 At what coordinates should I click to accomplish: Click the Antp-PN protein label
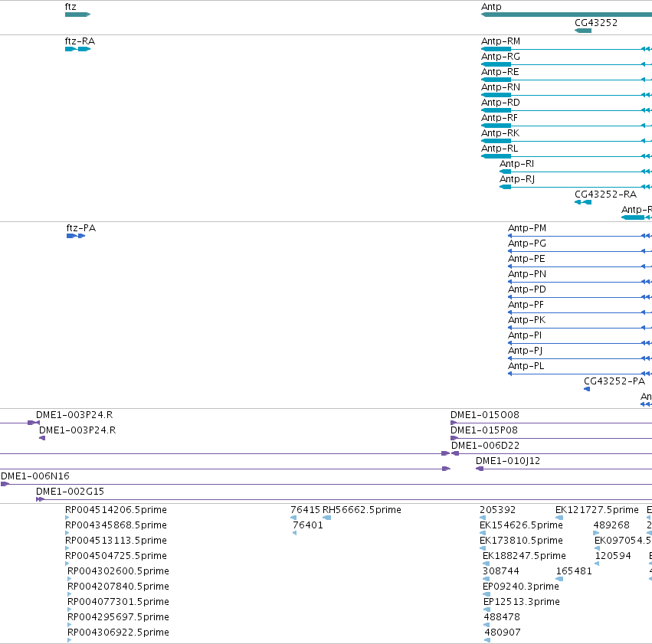coord(527,274)
